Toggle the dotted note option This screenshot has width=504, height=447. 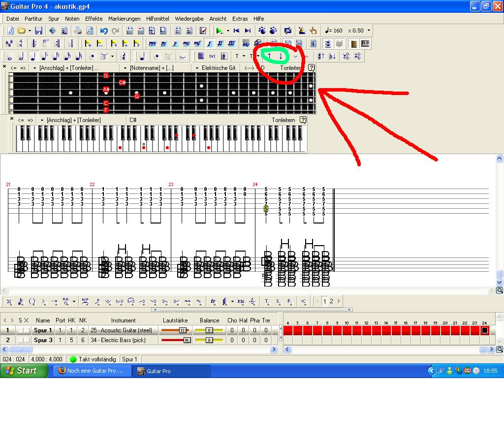pyautogui.click(x=92, y=57)
